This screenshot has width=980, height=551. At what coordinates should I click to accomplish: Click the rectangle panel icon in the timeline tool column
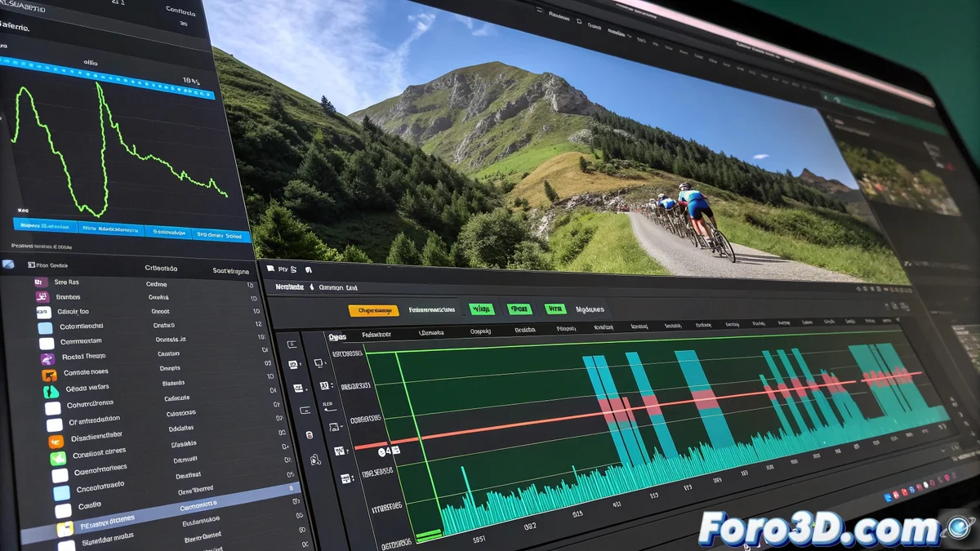click(305, 411)
